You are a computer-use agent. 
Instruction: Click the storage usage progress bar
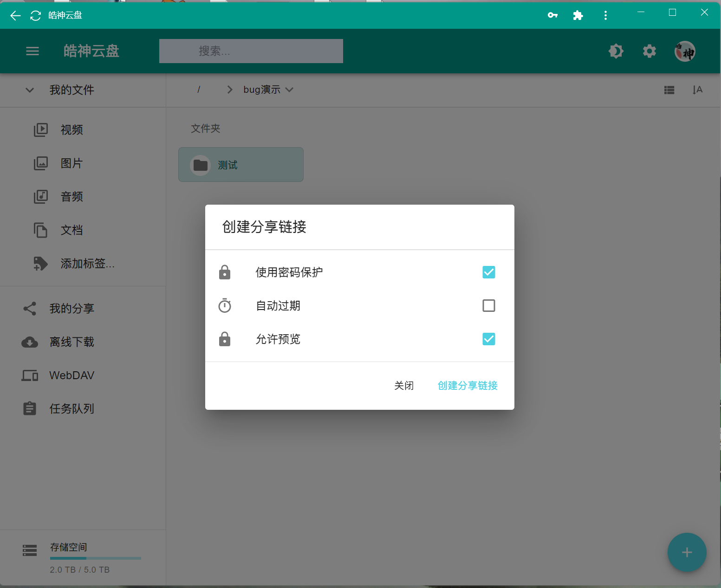96,558
